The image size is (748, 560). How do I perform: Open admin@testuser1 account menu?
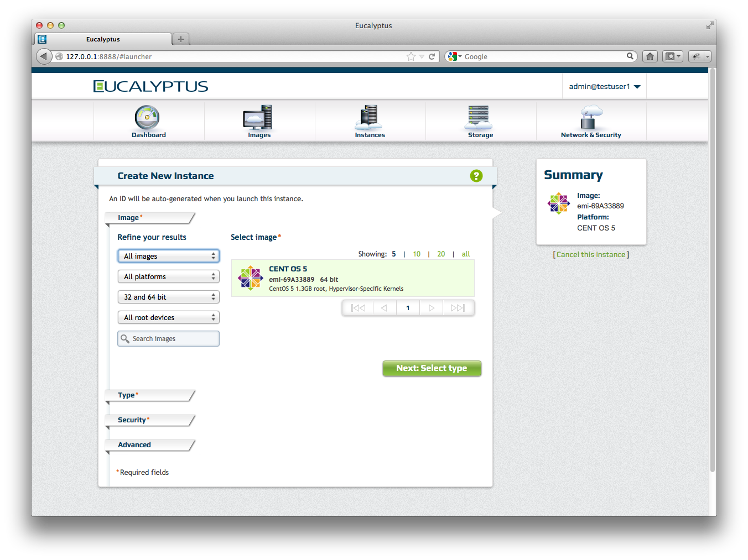pyautogui.click(x=604, y=87)
